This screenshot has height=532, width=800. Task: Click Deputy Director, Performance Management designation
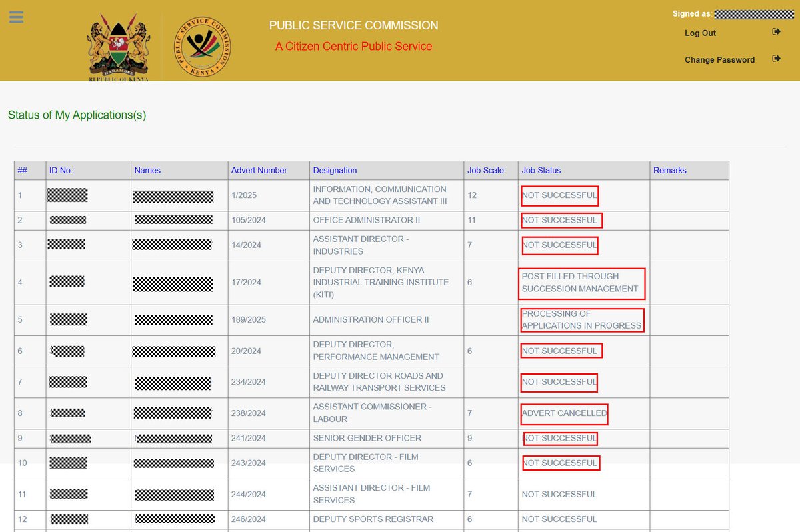376,351
